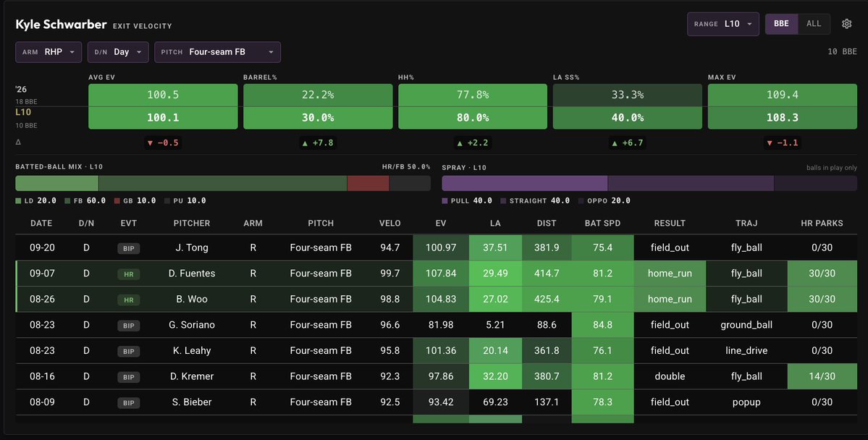Click the HH% season value 77.8%

click(x=473, y=95)
